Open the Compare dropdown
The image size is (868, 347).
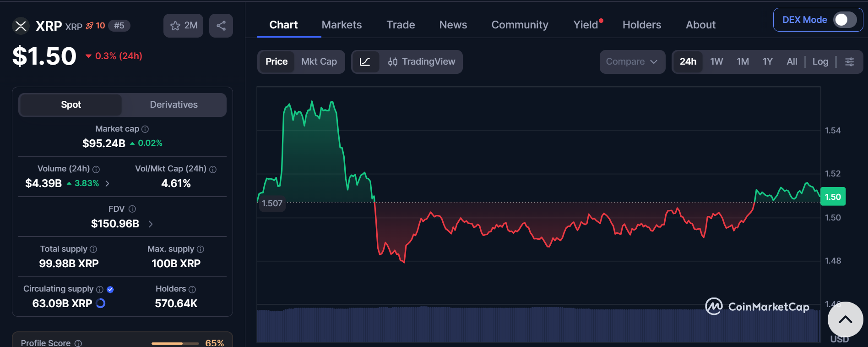coord(632,62)
